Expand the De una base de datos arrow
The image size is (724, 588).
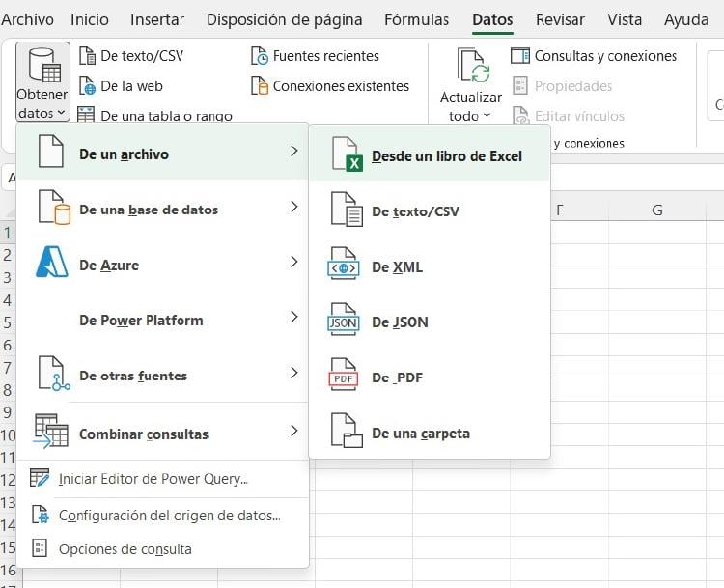click(x=294, y=207)
